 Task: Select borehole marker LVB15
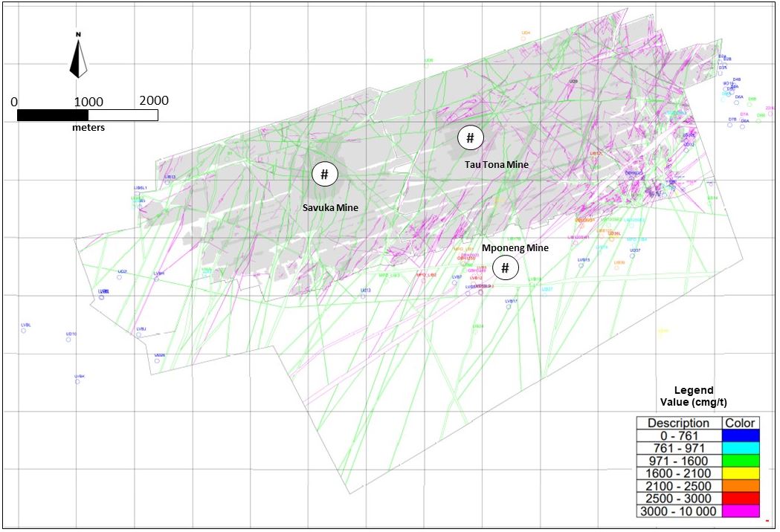point(582,265)
